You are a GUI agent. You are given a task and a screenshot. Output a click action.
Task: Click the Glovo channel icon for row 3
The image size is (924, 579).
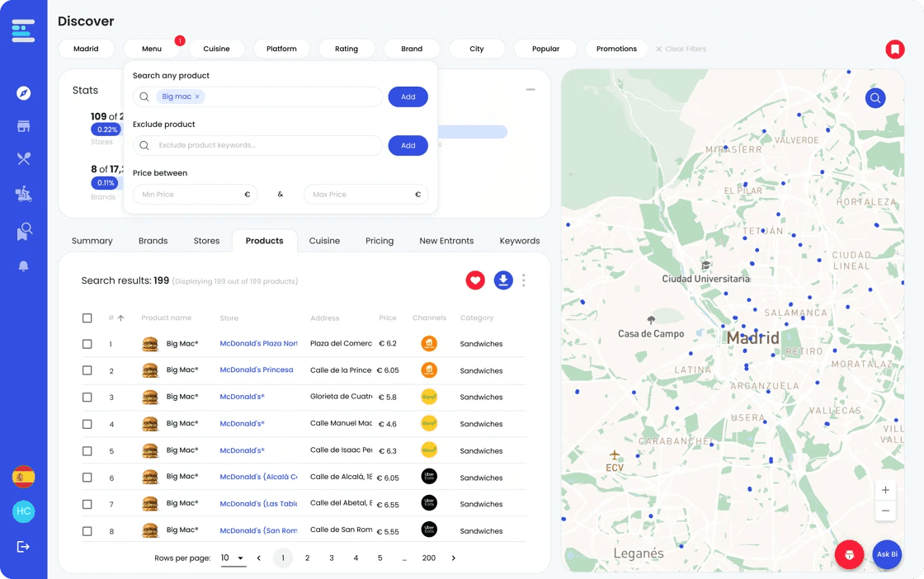click(429, 397)
